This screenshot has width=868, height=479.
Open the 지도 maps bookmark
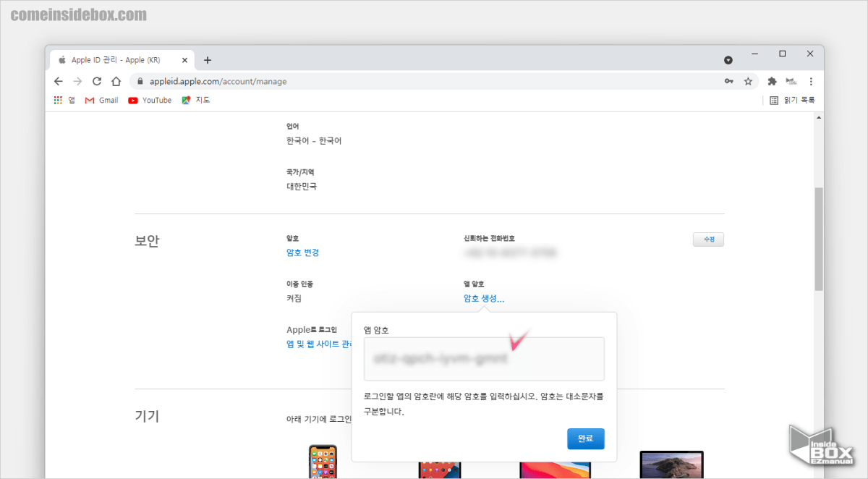pos(196,100)
